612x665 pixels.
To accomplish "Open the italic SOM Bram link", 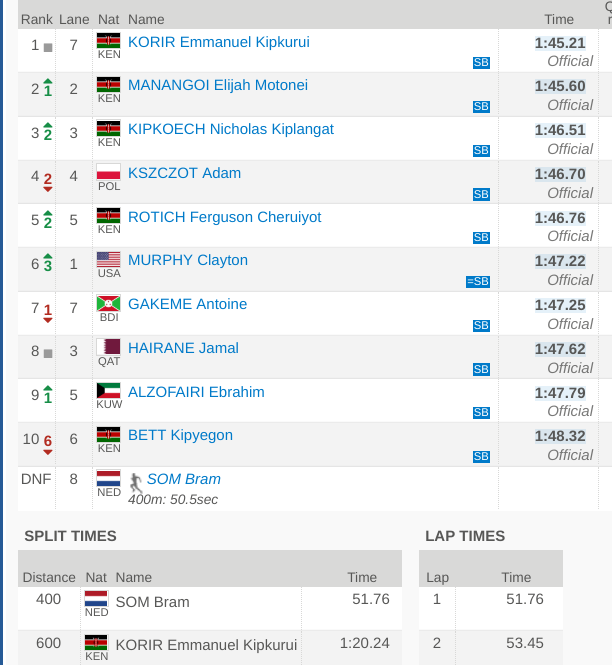I will pos(184,479).
